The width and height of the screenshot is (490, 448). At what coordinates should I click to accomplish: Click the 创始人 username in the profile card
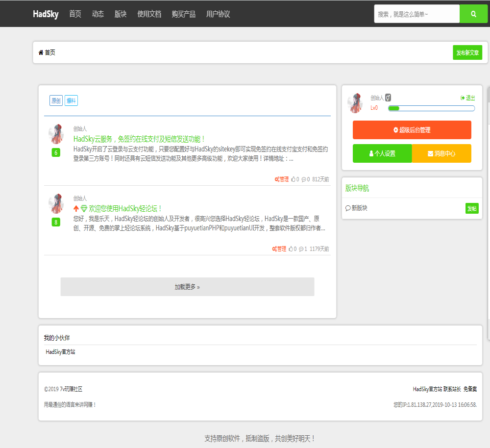coord(377,98)
